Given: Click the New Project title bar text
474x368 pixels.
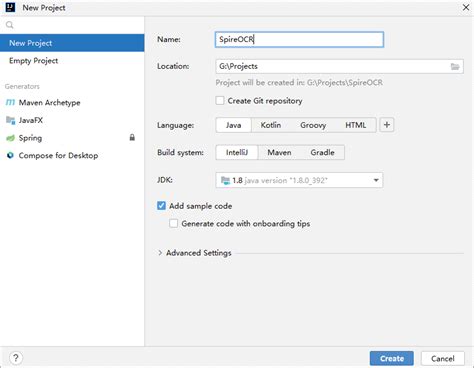Looking at the screenshot, I should click(x=44, y=7).
